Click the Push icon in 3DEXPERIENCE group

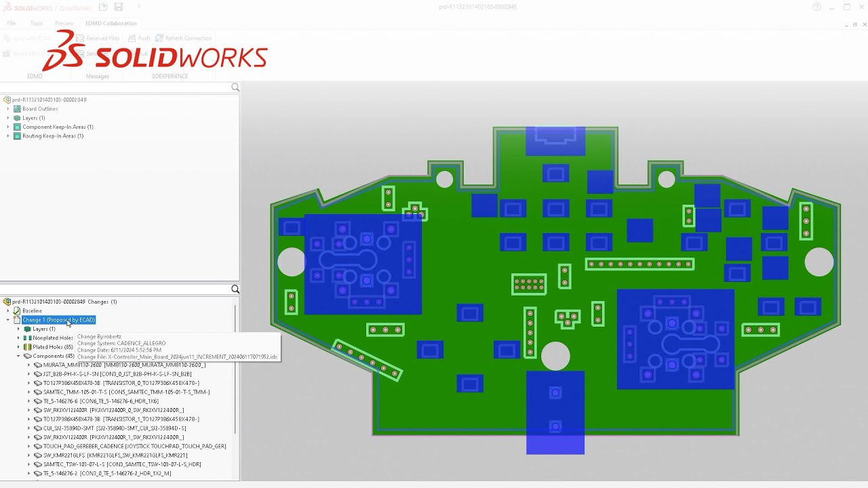pyautogui.click(x=132, y=39)
